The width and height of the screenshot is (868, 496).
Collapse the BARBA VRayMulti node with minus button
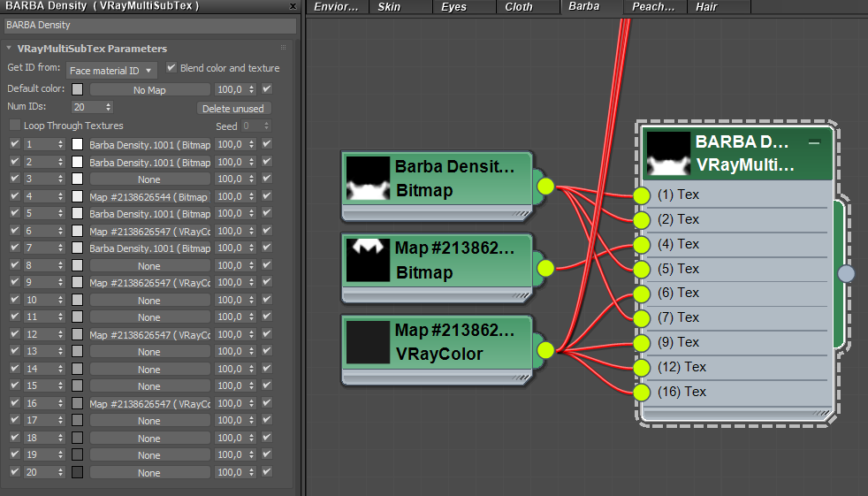[814, 142]
